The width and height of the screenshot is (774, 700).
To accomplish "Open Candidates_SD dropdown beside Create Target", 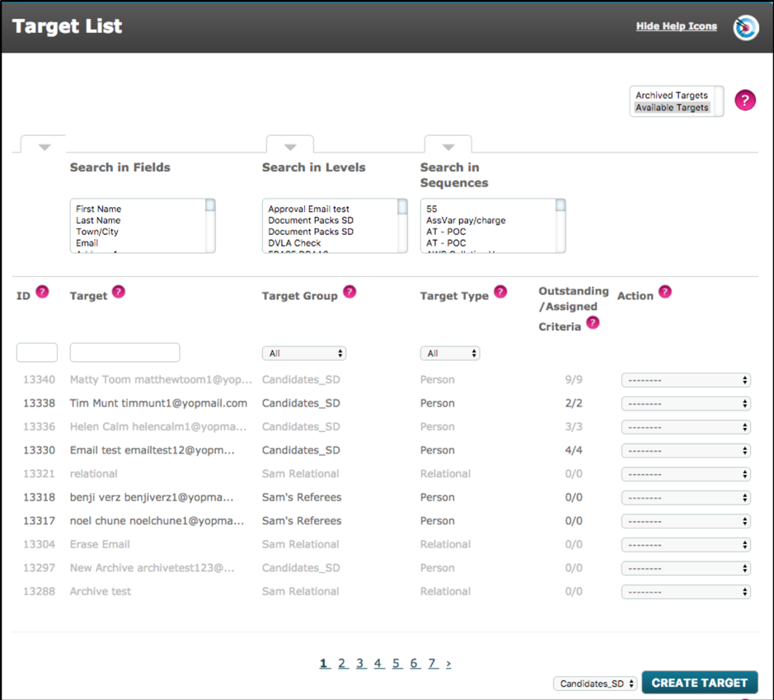I will click(595, 684).
